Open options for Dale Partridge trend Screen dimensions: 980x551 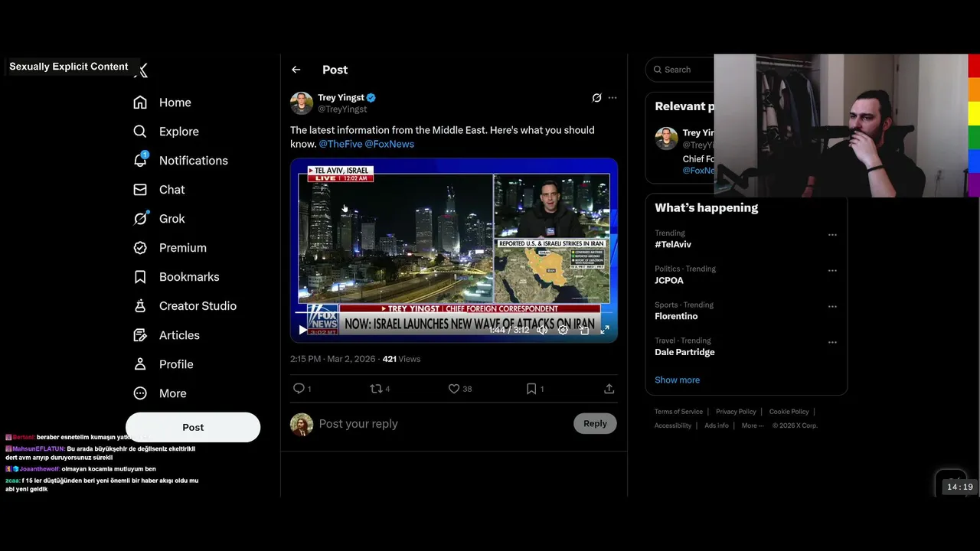(832, 343)
